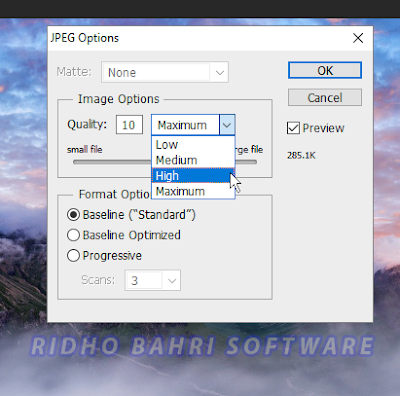The height and width of the screenshot is (396, 400).
Task: Toggle the Preview checkbox
Action: pyautogui.click(x=293, y=128)
